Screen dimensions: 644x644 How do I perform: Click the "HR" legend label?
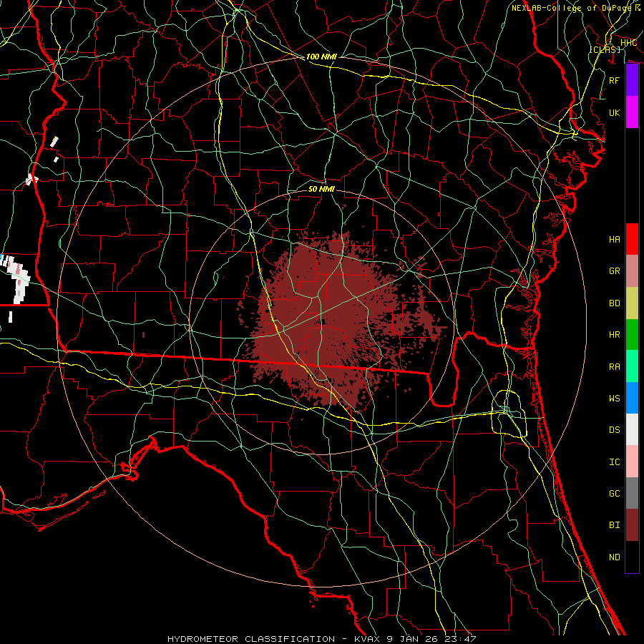[x=615, y=335]
